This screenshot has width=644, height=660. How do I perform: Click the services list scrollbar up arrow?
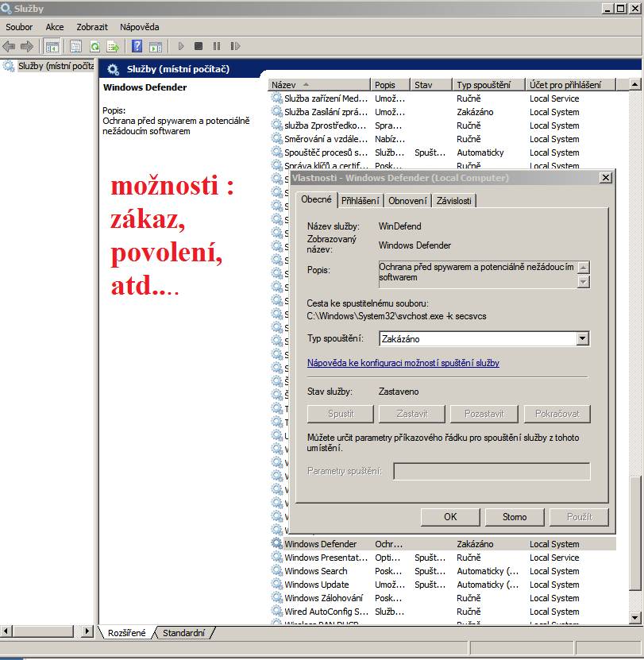click(x=634, y=85)
